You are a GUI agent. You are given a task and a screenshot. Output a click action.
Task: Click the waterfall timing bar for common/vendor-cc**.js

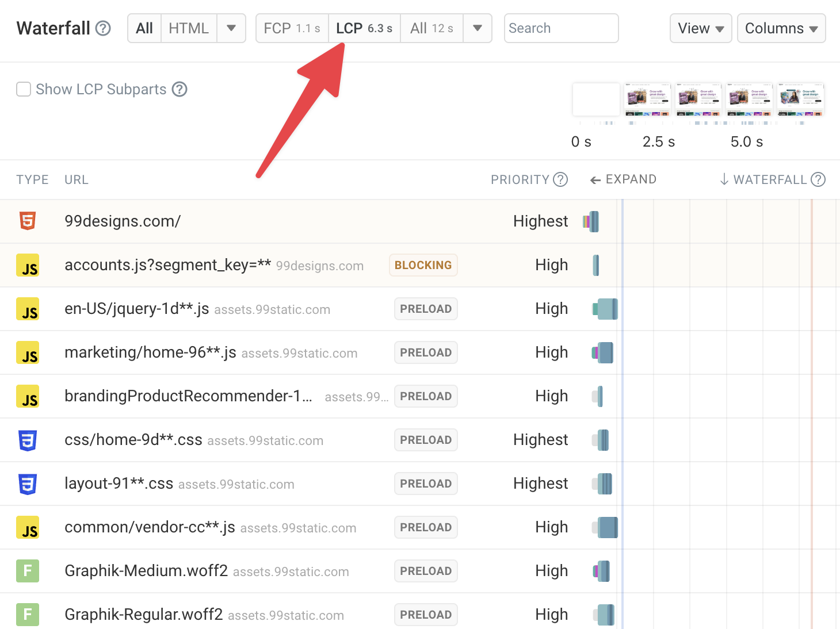[x=605, y=527]
